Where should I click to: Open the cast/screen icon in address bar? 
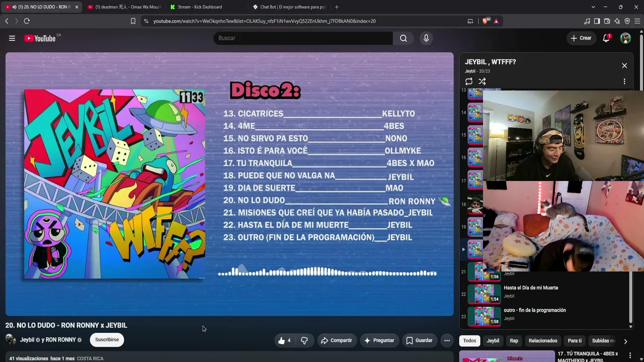point(470,21)
